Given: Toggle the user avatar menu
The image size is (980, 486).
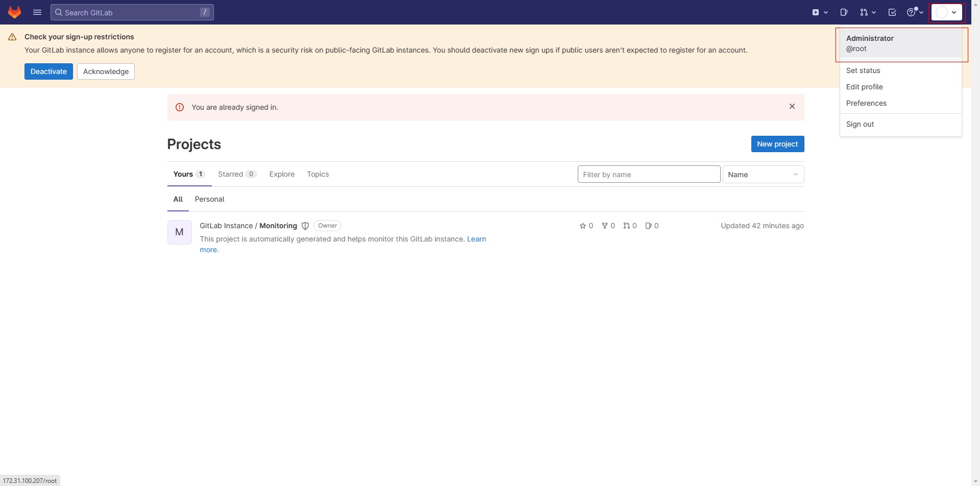Looking at the screenshot, I should (x=947, y=12).
